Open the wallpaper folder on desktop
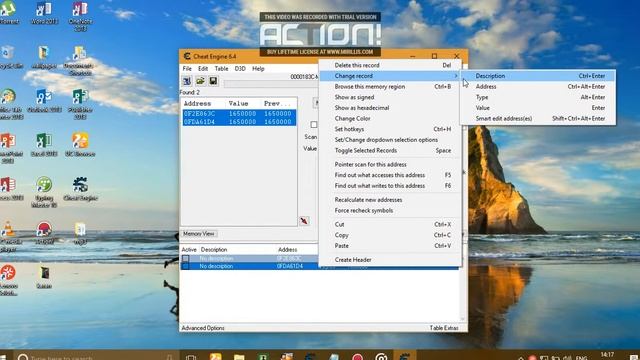This screenshot has width=640, height=360. coord(44,56)
